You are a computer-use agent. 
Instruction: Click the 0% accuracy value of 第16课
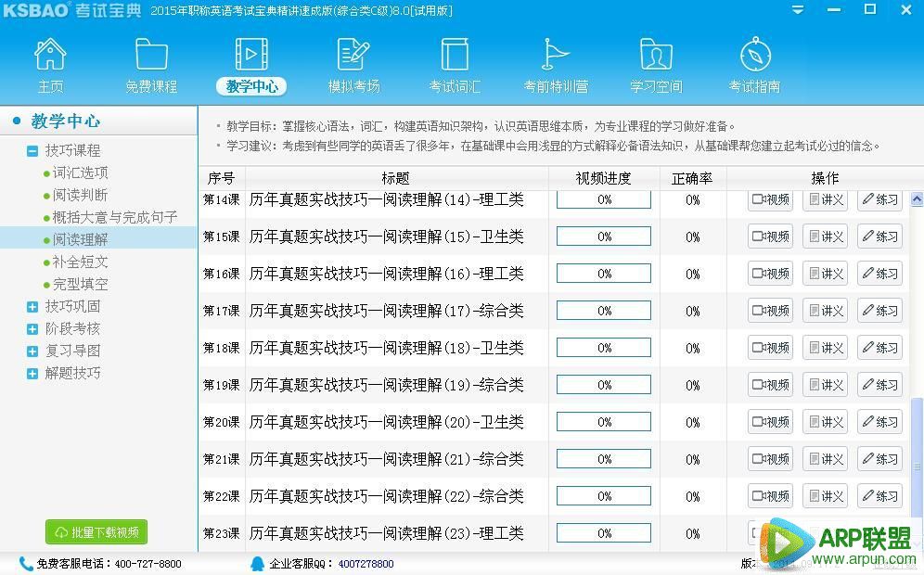pyautogui.click(x=692, y=274)
